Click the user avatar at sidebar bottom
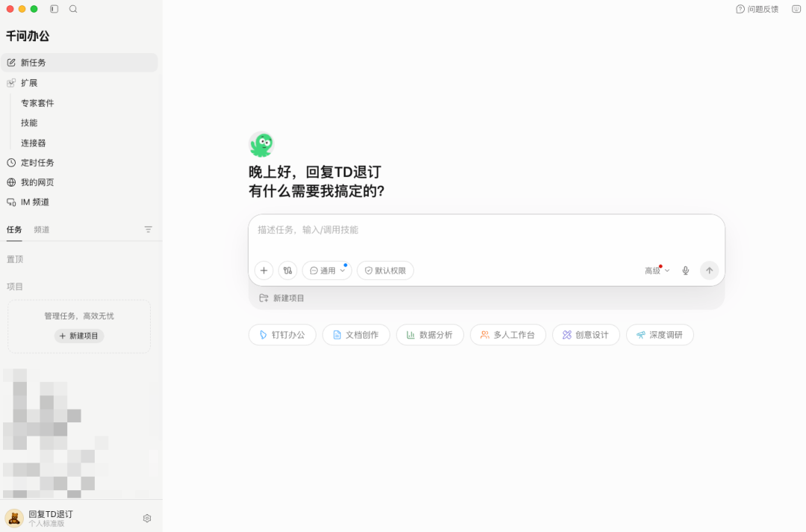 [14, 518]
